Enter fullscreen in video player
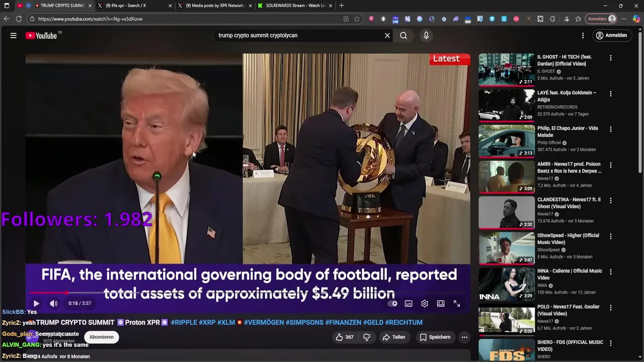 pos(457,304)
